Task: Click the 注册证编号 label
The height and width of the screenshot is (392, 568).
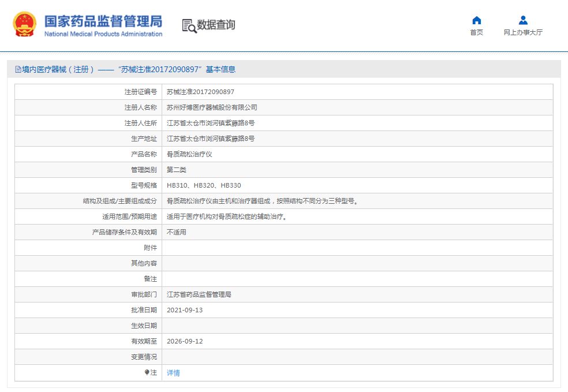Action: pyautogui.click(x=140, y=92)
